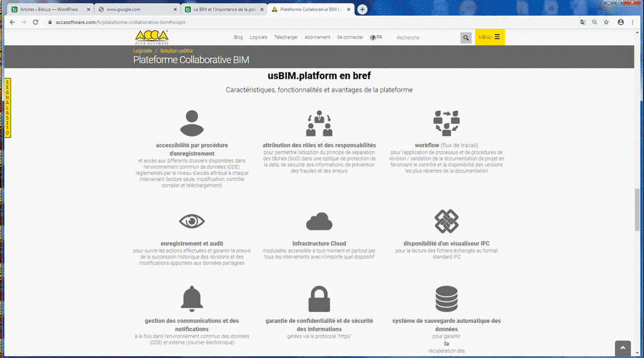This screenshot has width=644, height=358.
Task: Click the Se connecter link
Action: [x=350, y=37]
